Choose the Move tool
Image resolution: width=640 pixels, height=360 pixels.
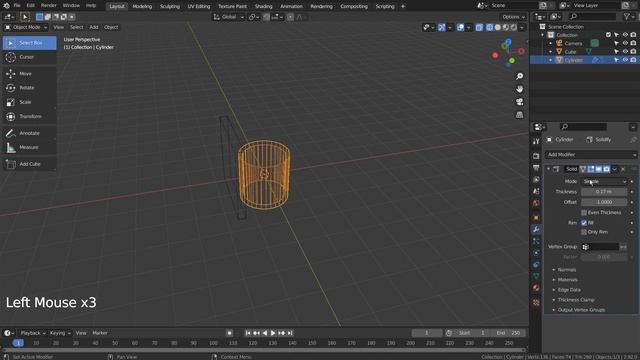pos(29,73)
